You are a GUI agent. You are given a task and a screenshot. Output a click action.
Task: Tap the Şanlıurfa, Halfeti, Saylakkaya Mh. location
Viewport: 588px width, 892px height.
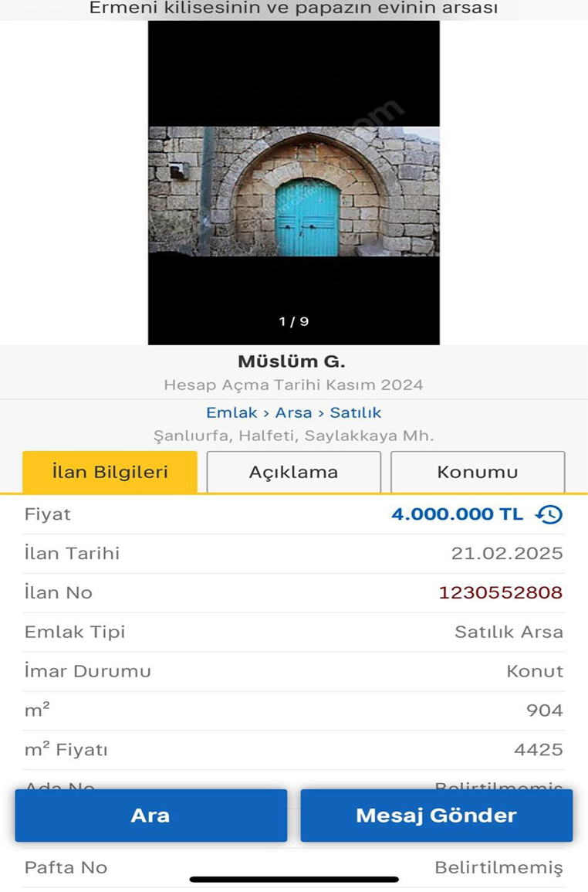[293, 436]
